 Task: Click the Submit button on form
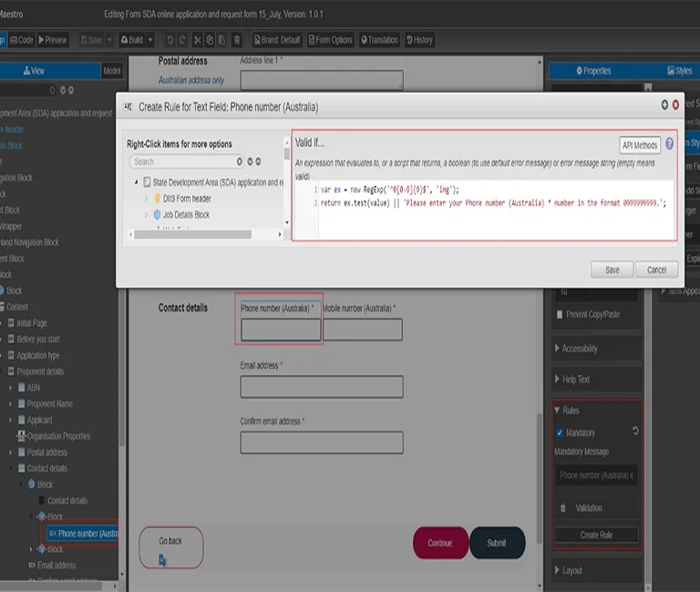[497, 543]
